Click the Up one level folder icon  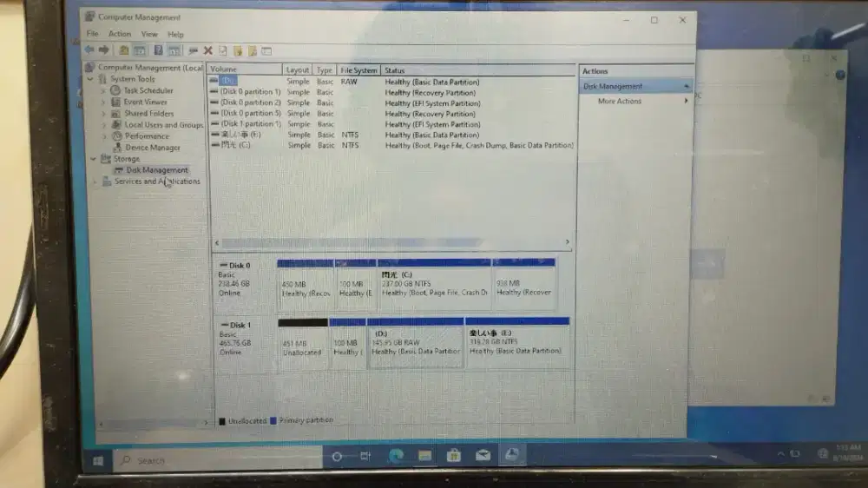[124, 50]
